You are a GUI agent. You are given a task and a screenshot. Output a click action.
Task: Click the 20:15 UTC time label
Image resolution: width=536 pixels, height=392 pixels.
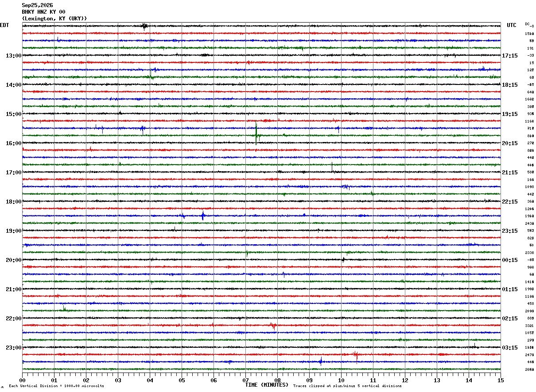point(510,143)
